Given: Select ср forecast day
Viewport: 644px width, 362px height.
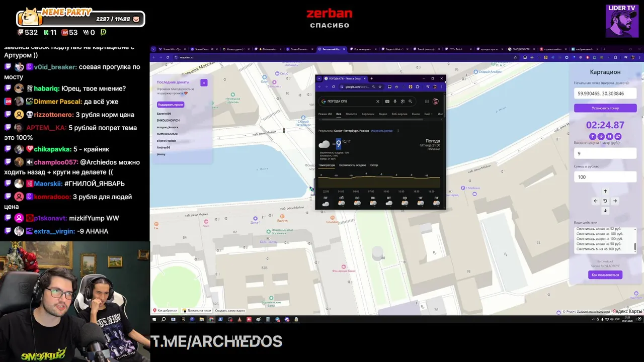Looking at the screenshot, I should [405, 201].
